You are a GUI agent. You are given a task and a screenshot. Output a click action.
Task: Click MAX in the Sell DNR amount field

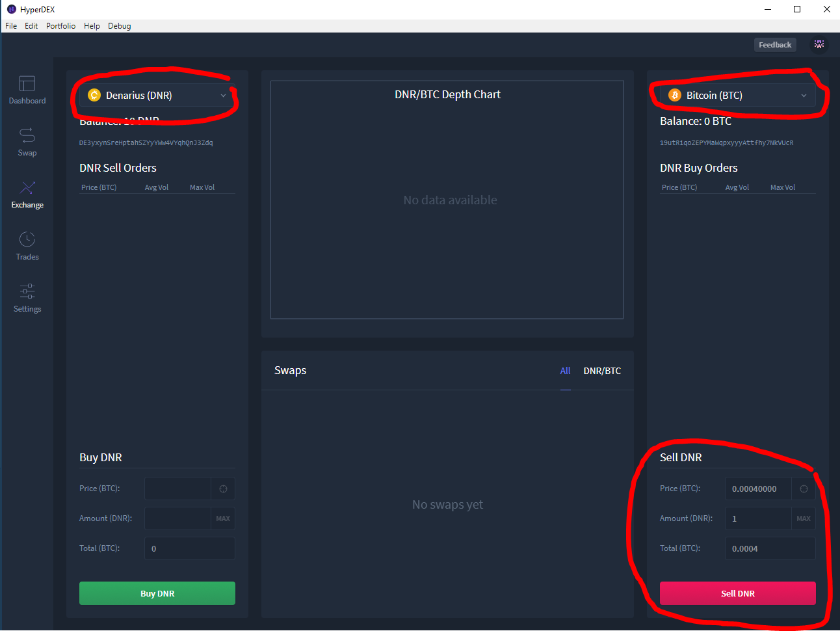[x=804, y=518]
